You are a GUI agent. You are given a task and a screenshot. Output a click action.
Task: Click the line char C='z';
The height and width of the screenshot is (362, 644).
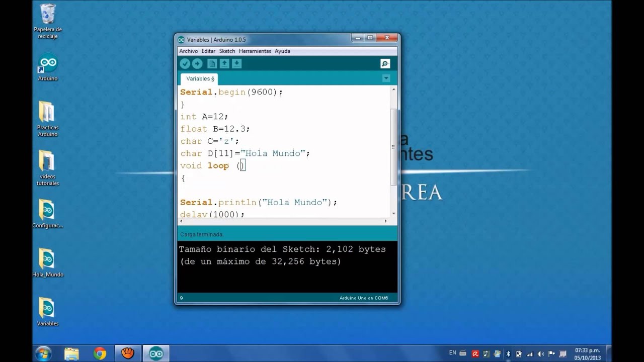click(210, 141)
